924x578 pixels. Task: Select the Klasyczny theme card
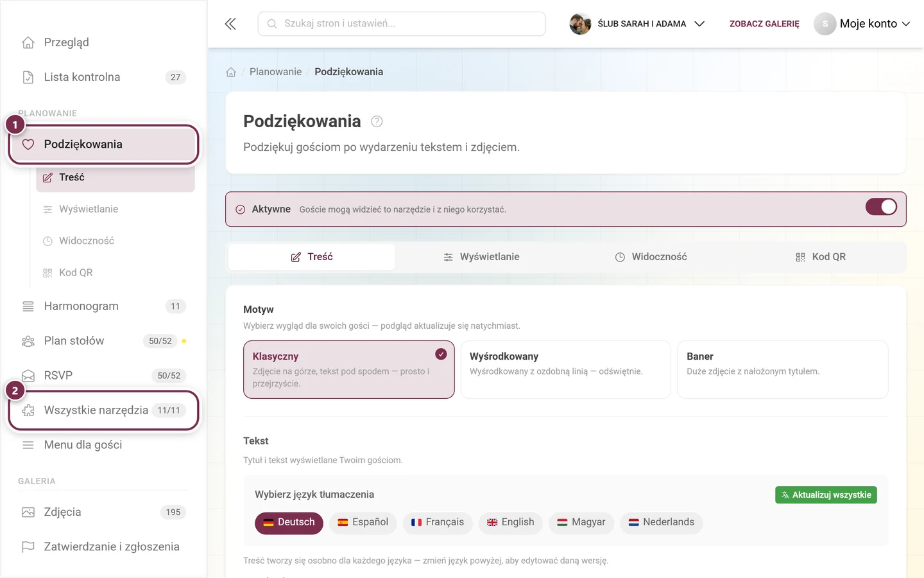[x=349, y=369]
